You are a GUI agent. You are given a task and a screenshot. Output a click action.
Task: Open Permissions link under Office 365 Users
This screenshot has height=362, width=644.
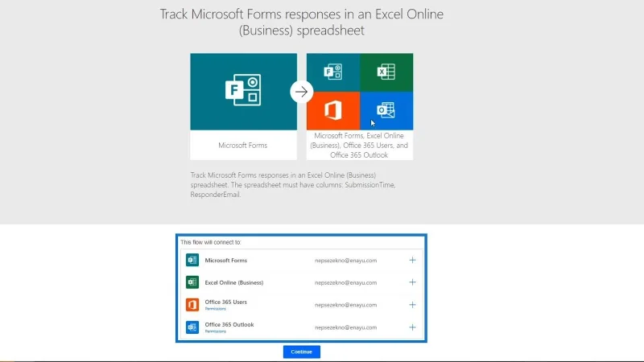point(215,309)
